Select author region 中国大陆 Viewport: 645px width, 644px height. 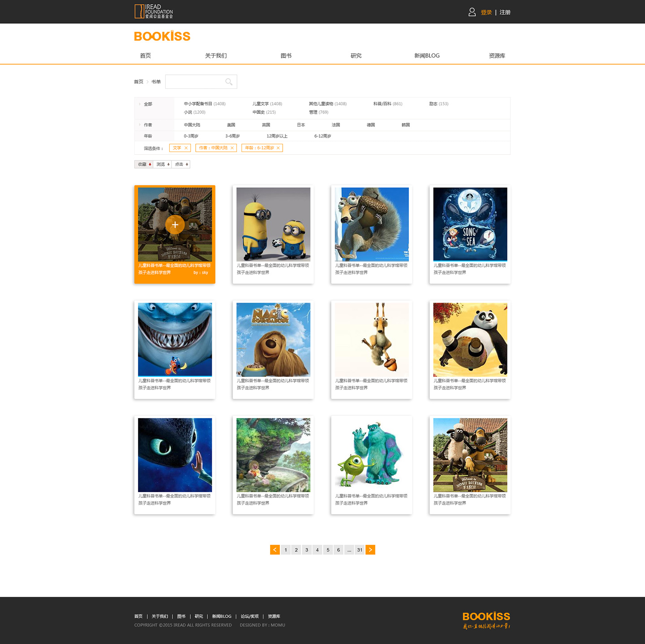coord(192,125)
